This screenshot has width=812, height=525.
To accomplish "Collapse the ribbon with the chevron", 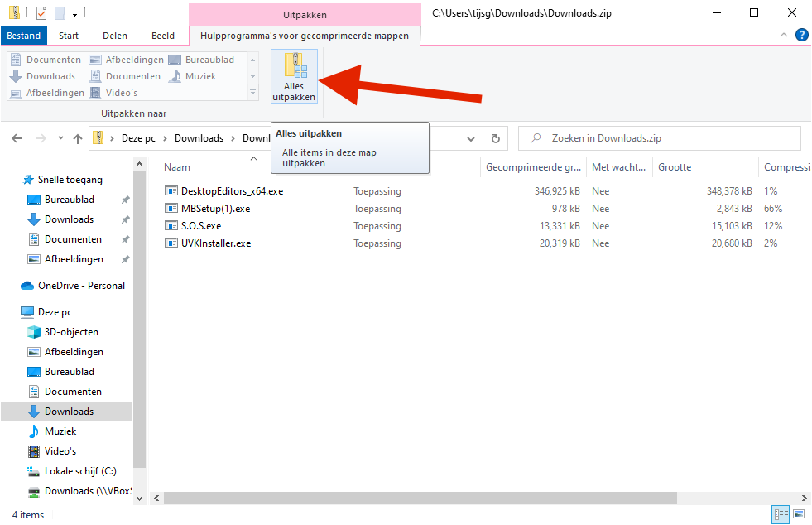I will point(783,36).
